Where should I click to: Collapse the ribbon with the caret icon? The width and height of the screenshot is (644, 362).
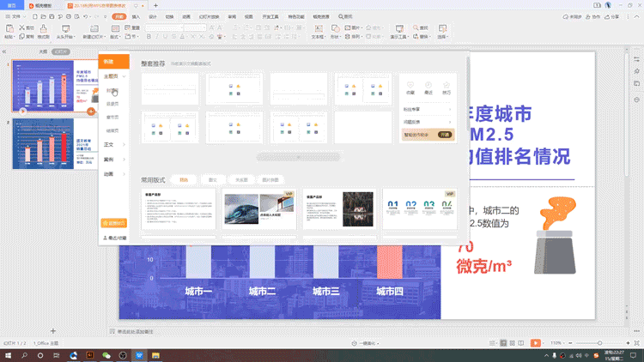636,17
